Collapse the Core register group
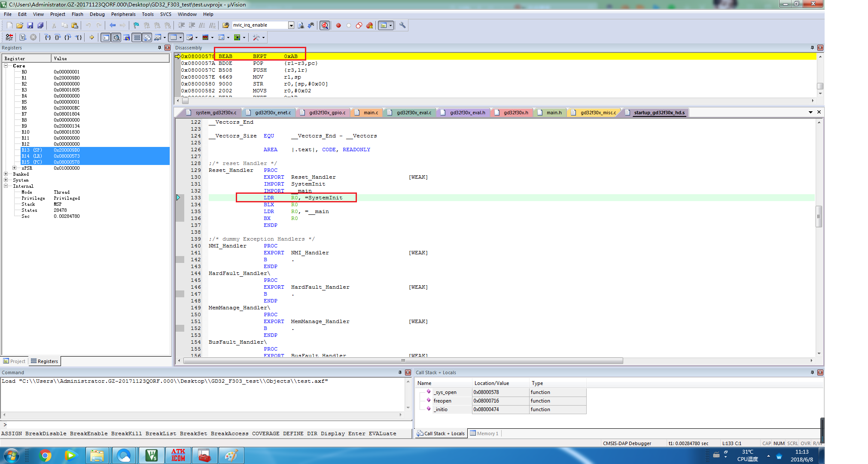 coord(6,66)
